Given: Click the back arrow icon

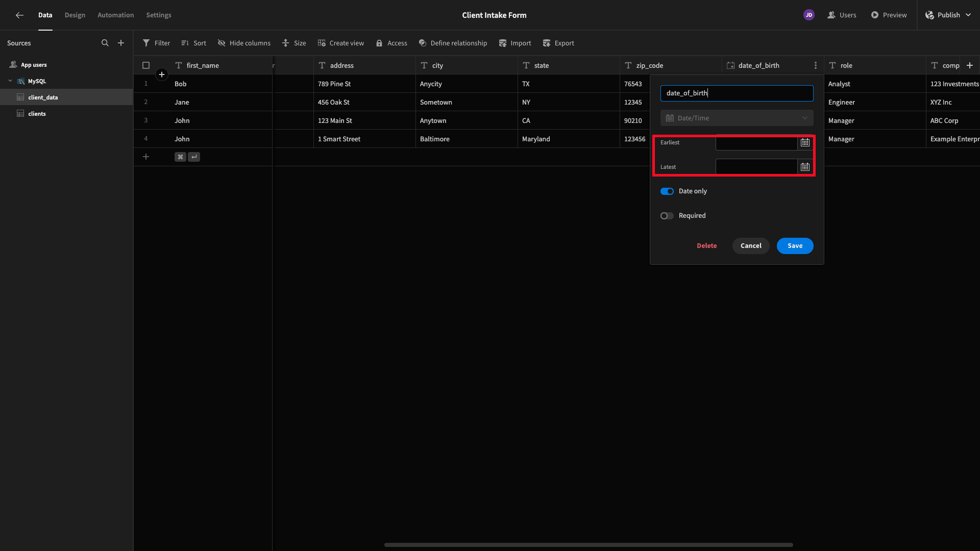Looking at the screenshot, I should pos(19,15).
